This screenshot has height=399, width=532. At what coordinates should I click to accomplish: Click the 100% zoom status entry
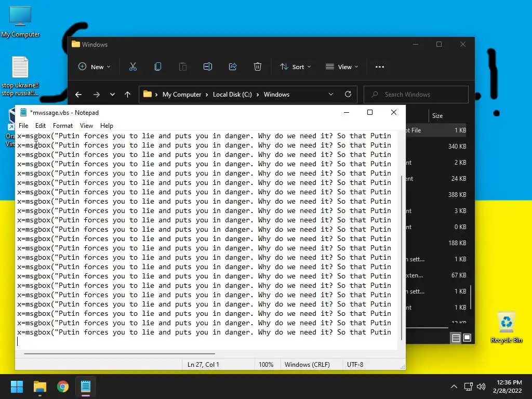coord(266,364)
